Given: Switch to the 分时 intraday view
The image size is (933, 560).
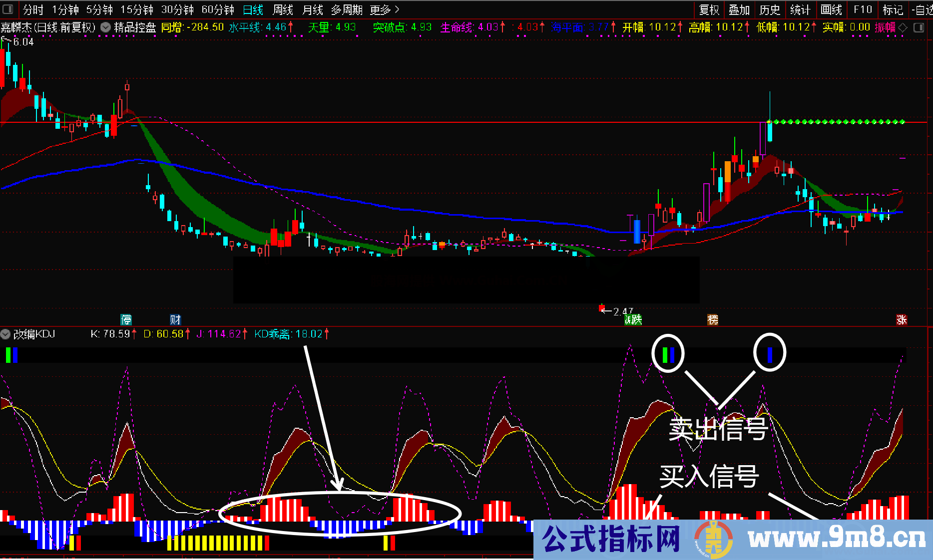Looking at the screenshot, I should [33, 9].
